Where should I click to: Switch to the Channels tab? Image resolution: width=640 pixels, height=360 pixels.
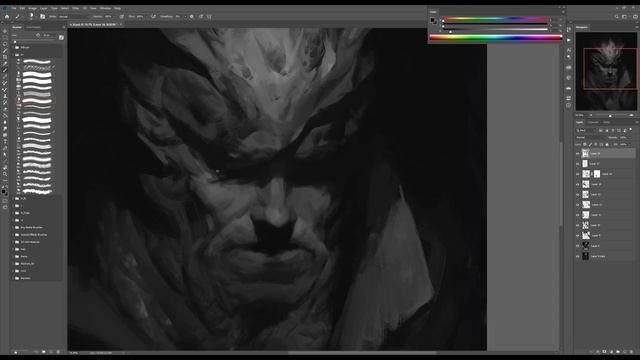[x=593, y=122]
